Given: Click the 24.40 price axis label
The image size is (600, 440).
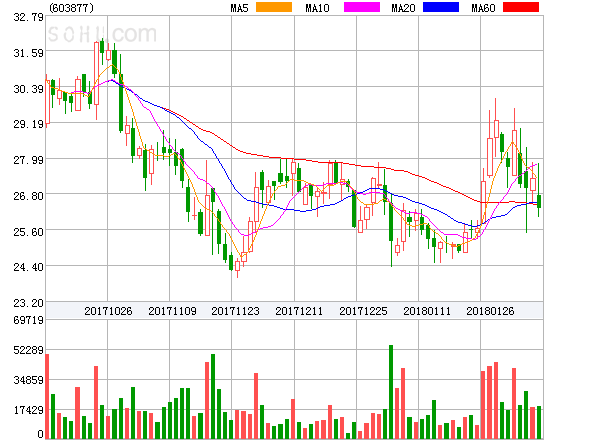Looking at the screenshot, I should 29,267.
